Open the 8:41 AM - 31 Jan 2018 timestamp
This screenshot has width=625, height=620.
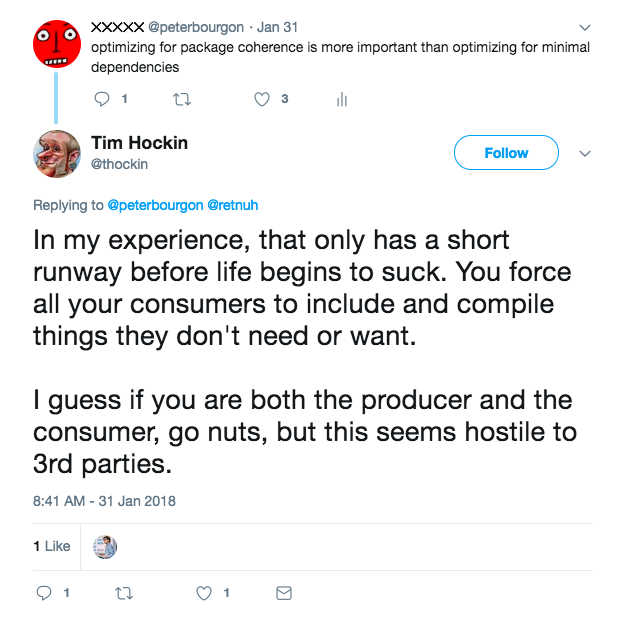point(104,500)
